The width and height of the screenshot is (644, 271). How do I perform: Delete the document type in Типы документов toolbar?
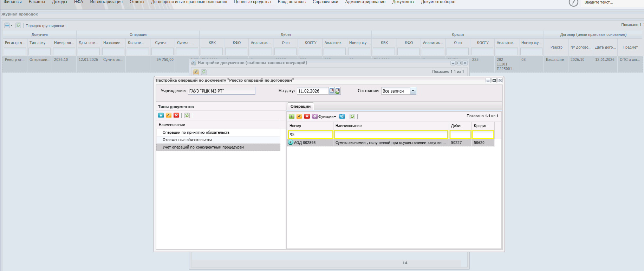click(176, 115)
